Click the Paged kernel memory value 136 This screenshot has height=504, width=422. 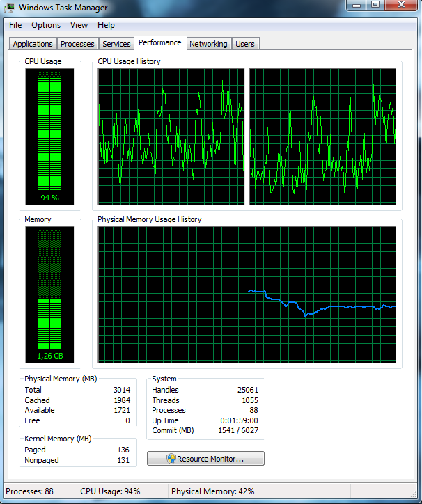(123, 450)
